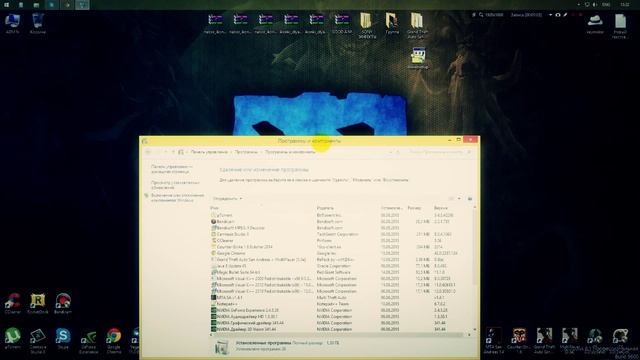640x360 pixels.
Task: Go to Программы in the breadcrumb
Action: (246, 152)
